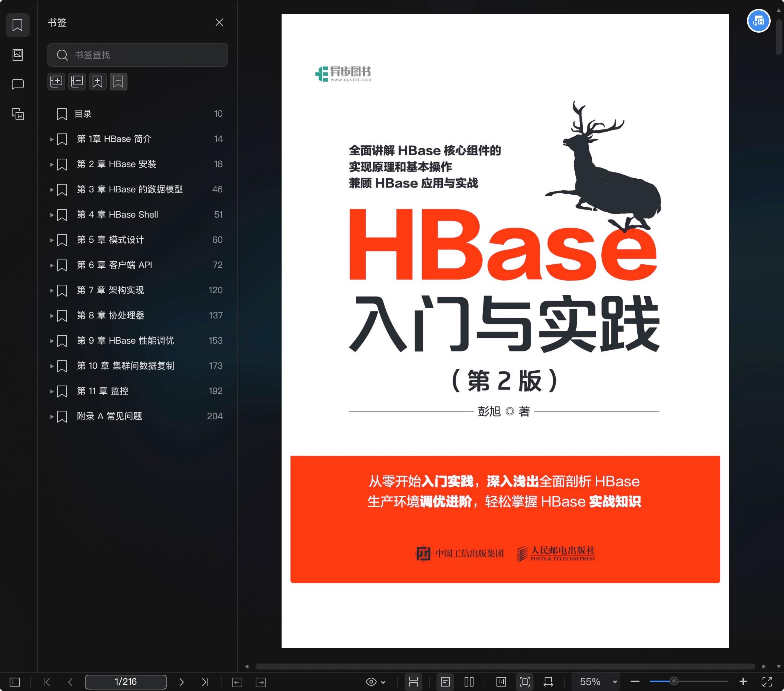Image resolution: width=784 pixels, height=691 pixels.
Task: Go to the last page
Action: [205, 682]
